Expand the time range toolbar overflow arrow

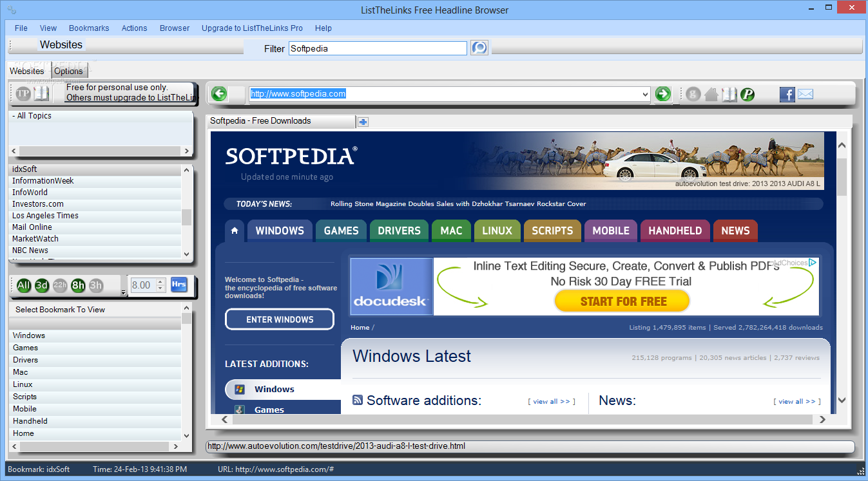(123, 293)
